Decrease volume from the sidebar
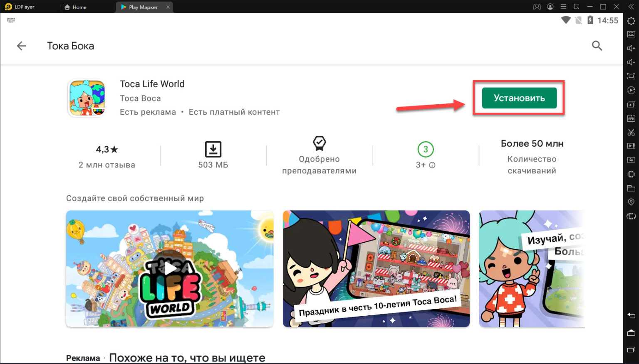The image size is (639, 364). [631, 62]
